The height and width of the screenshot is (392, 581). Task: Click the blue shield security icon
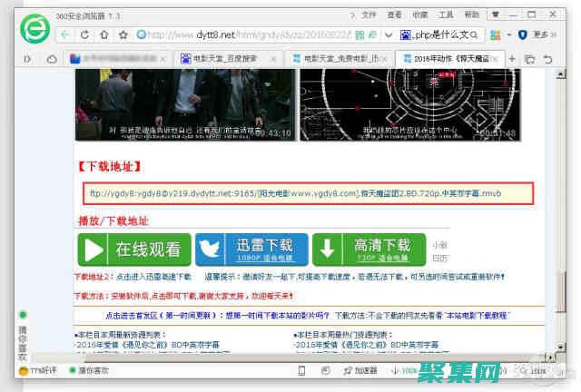point(523,35)
